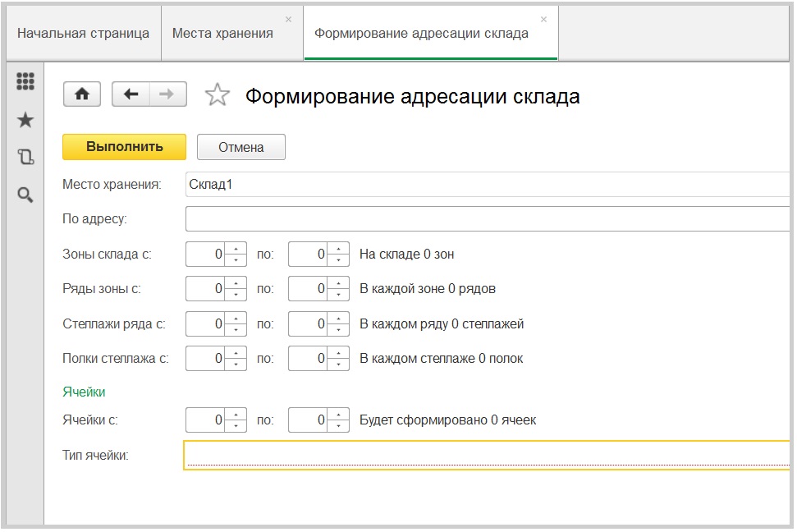Navigate forward with the right arrow
The width and height of the screenshot is (797, 532).
[167, 94]
